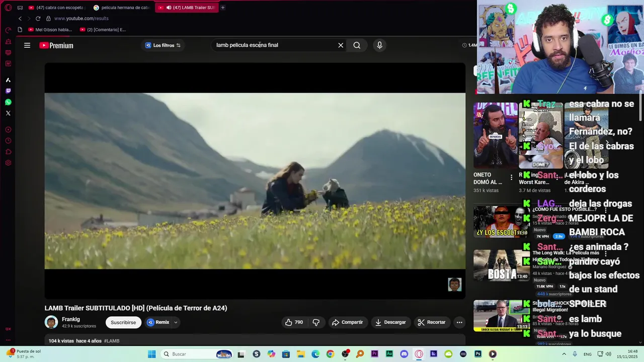
Task: Open the Opera main menu icon
Action: coord(8,8)
